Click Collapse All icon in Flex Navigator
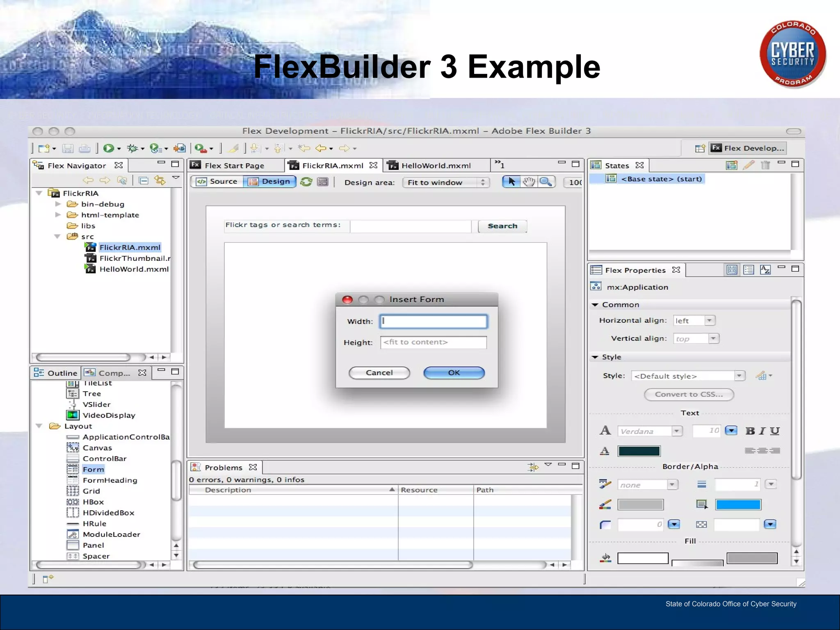Image resolution: width=840 pixels, height=630 pixels. 144,180
